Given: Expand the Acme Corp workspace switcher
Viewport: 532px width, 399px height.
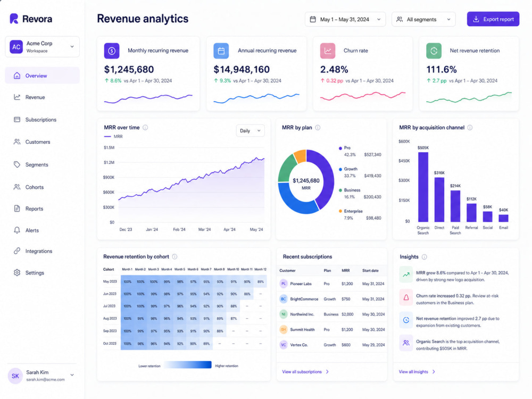Looking at the screenshot, I should (43, 47).
